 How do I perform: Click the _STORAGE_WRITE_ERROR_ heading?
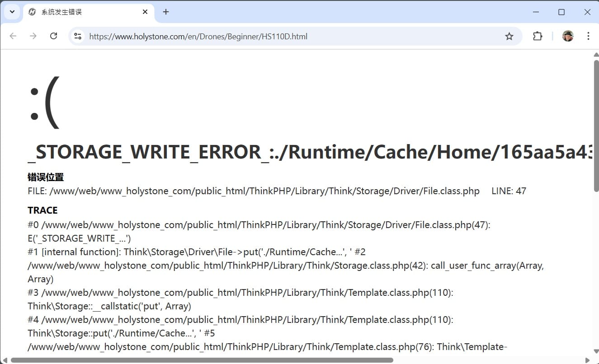pos(310,152)
